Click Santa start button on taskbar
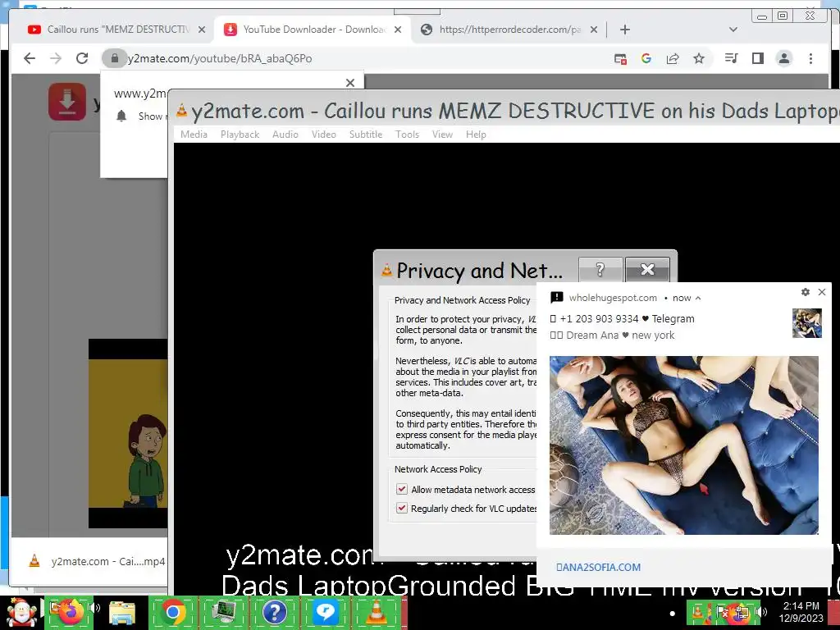This screenshot has height=630, width=840. pos(21,612)
